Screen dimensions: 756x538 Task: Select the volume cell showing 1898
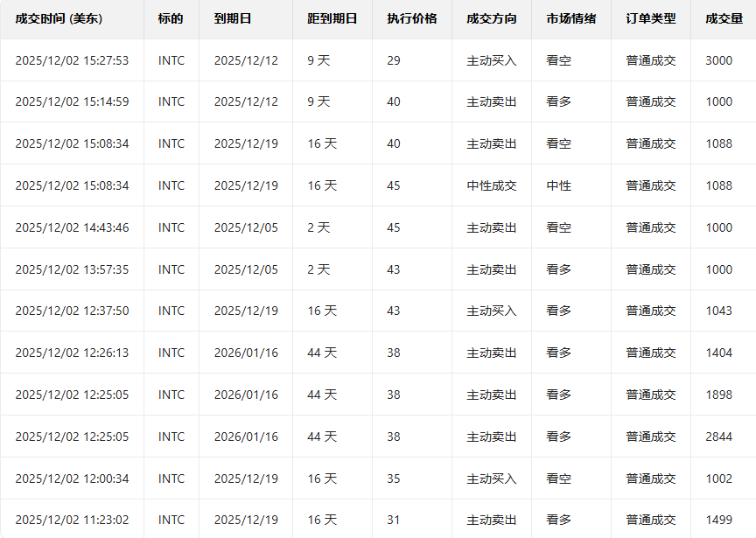(x=718, y=395)
